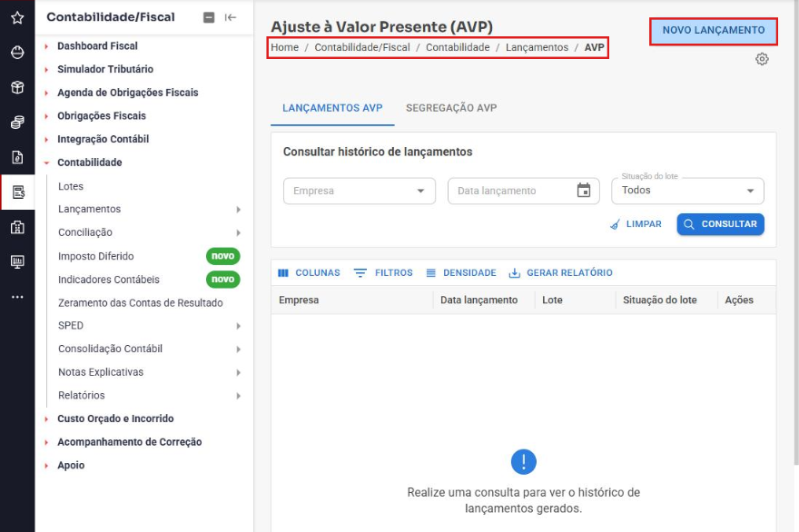This screenshot has height=532, width=799.
Task: Go to Home breadcrumb link
Action: point(284,47)
